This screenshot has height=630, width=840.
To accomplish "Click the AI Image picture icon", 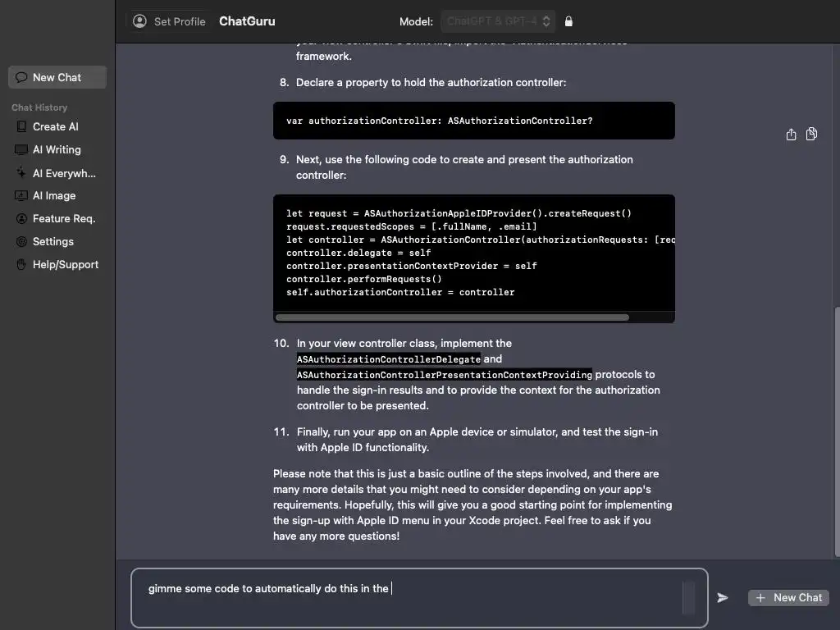I will pyautogui.click(x=21, y=195).
